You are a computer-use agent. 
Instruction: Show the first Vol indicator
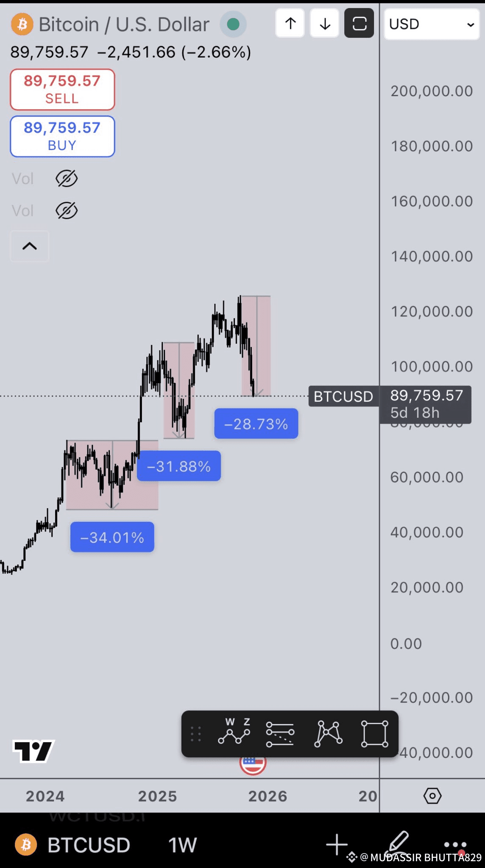coord(67,178)
